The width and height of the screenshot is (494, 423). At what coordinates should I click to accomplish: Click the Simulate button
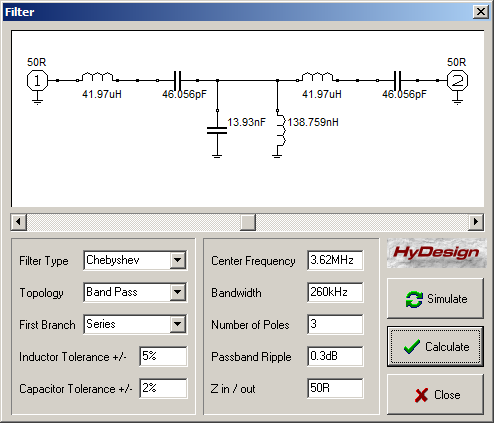point(435,299)
